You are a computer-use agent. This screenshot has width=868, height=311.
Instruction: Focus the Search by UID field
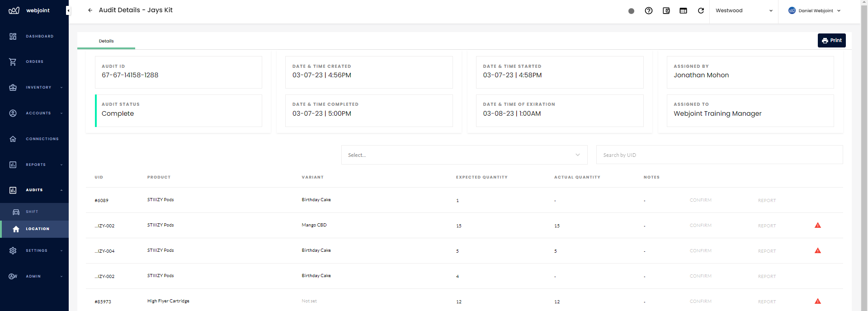(719, 155)
